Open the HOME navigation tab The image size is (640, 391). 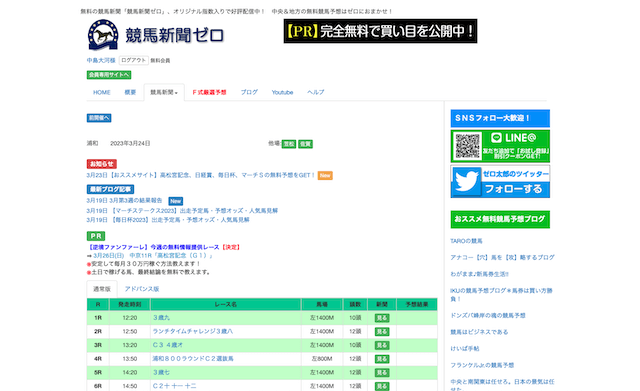point(102,92)
